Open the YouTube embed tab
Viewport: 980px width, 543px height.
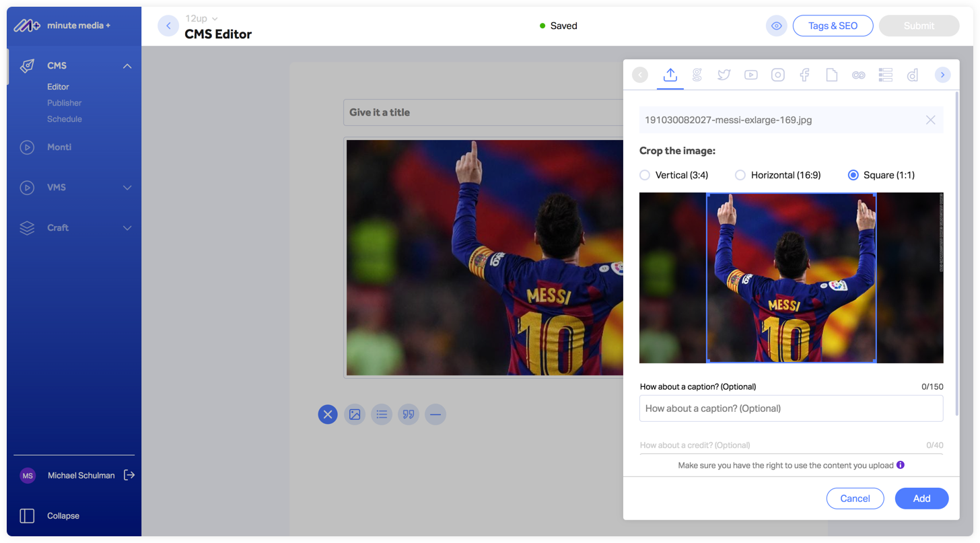(x=751, y=75)
